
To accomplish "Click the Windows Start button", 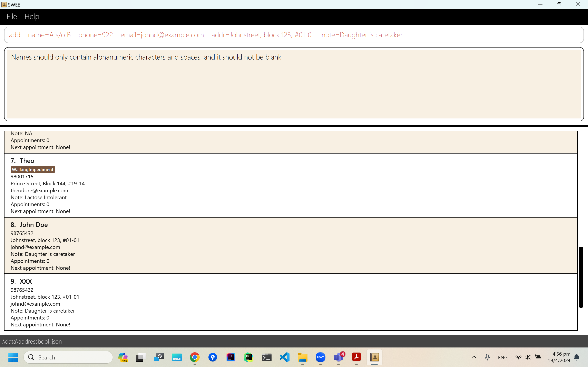I will [x=13, y=357].
